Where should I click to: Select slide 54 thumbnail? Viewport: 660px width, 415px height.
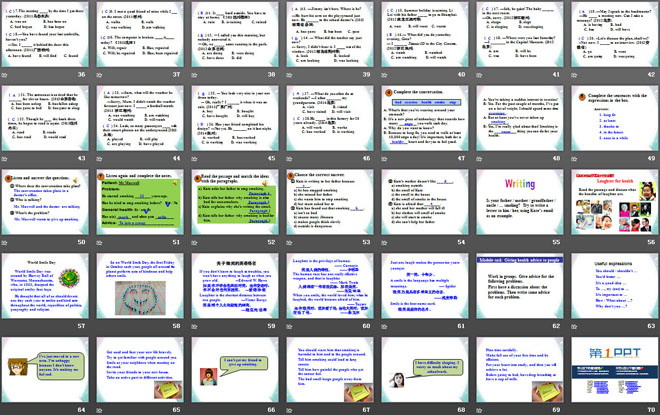425,202
